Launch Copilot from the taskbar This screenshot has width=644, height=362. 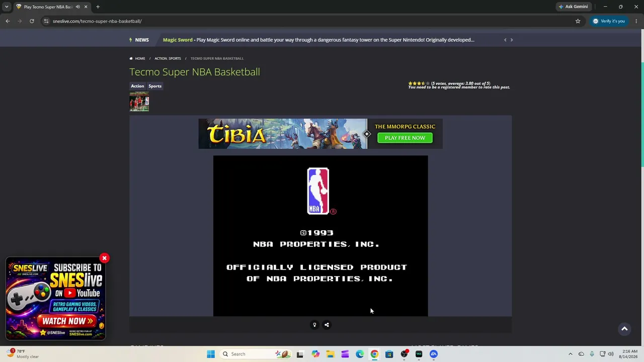(315, 354)
